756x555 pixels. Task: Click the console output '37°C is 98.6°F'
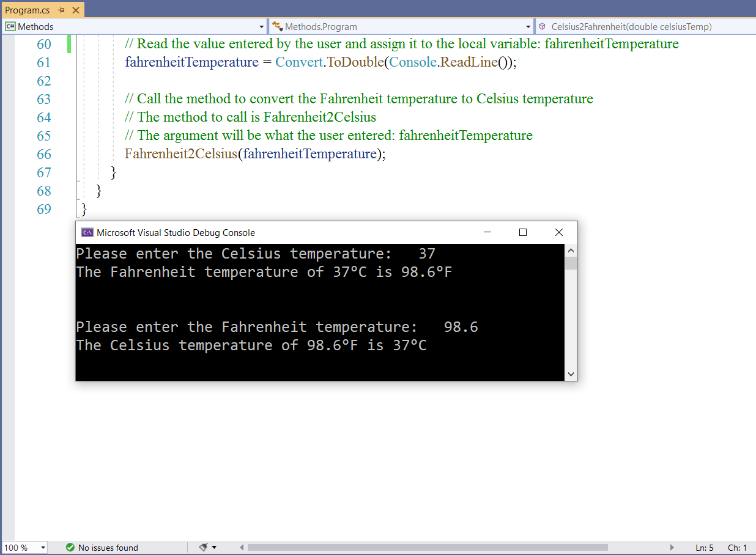393,272
